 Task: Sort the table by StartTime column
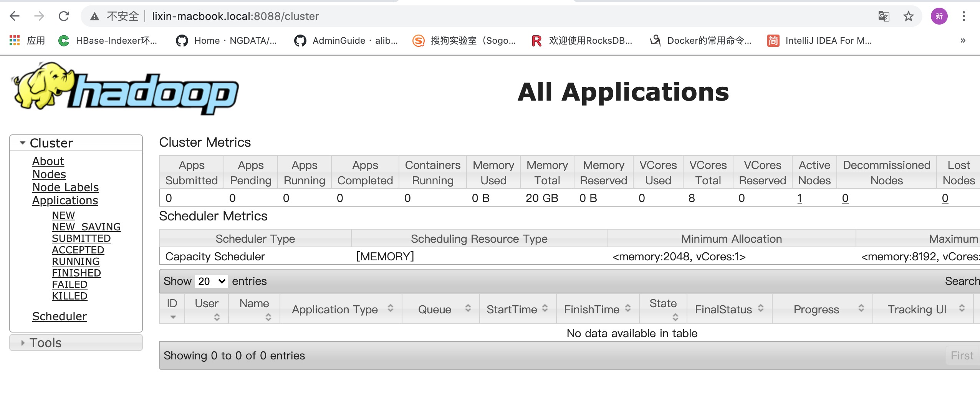pyautogui.click(x=518, y=309)
